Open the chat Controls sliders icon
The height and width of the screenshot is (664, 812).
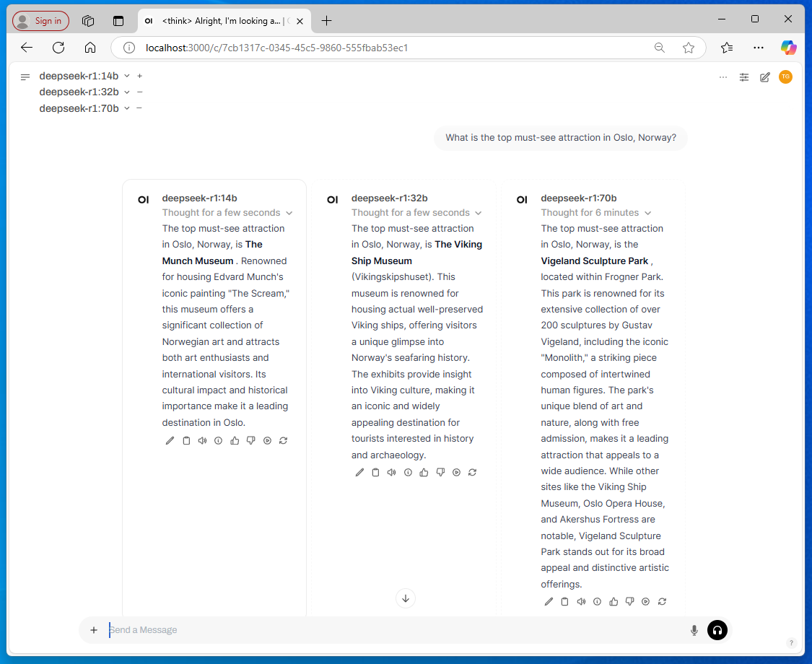tap(744, 77)
